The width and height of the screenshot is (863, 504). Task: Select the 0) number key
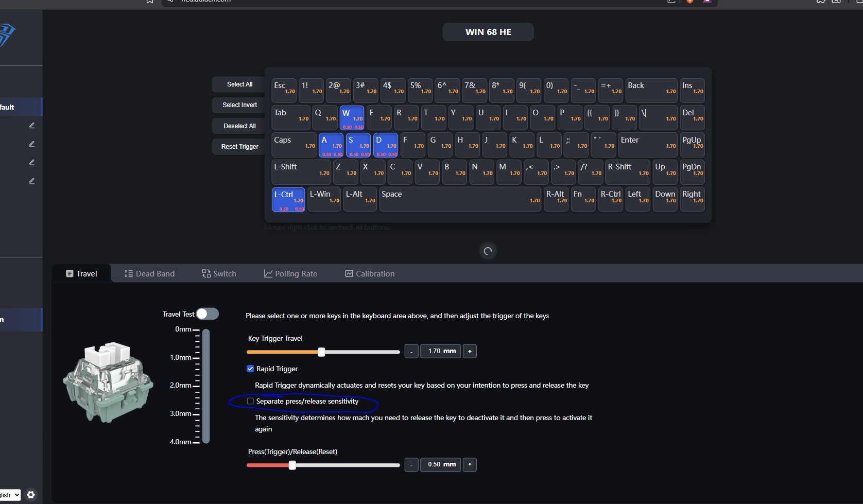556,91
